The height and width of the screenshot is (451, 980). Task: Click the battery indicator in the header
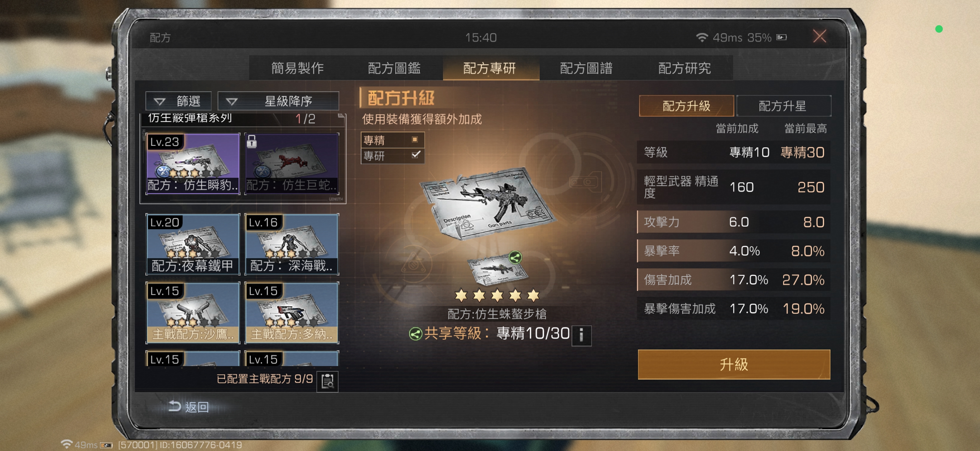(x=782, y=37)
